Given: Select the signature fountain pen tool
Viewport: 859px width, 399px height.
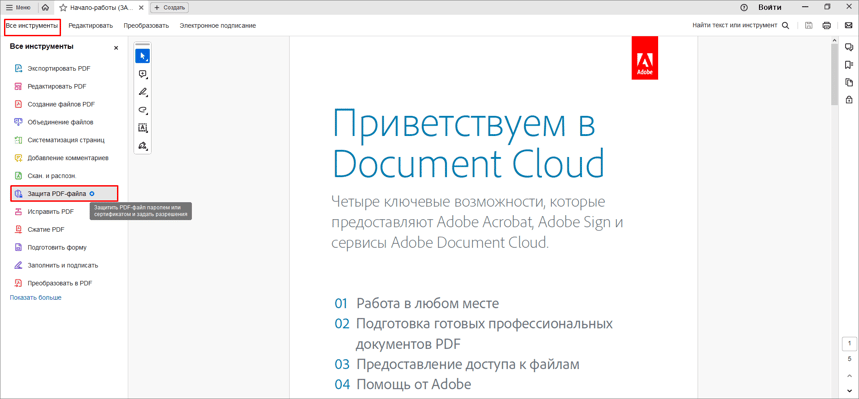Looking at the screenshot, I should pos(142,146).
